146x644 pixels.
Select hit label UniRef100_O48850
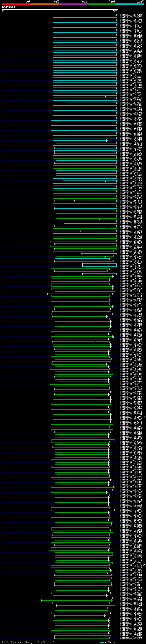click(131, 93)
